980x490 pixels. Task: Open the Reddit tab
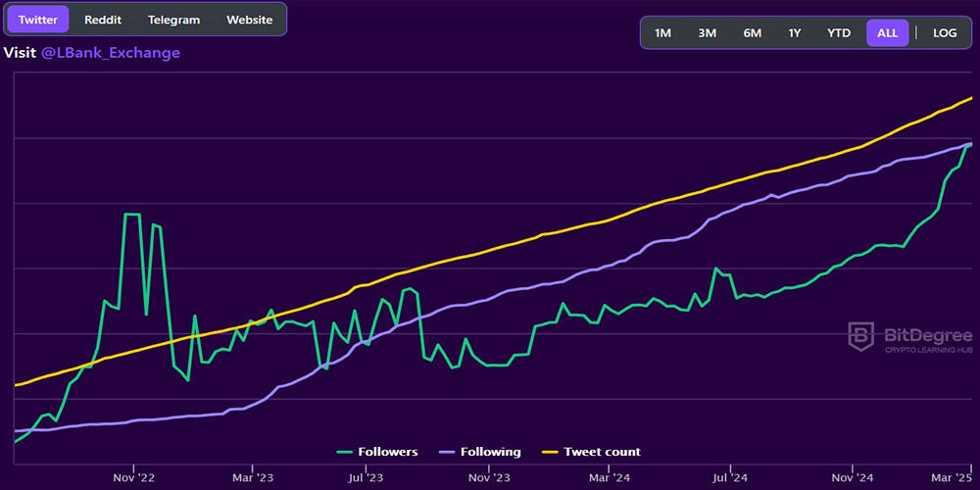tap(103, 20)
